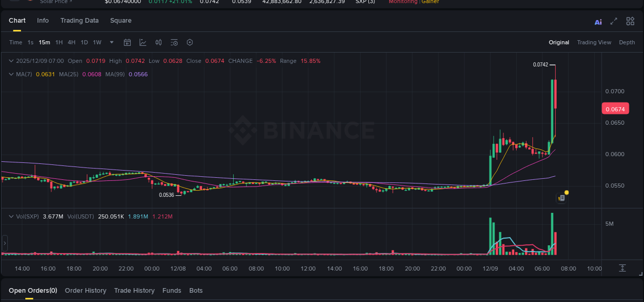Expand the left side panel arrow
Image resolution: width=644 pixels, height=302 pixels.
pos(4,242)
